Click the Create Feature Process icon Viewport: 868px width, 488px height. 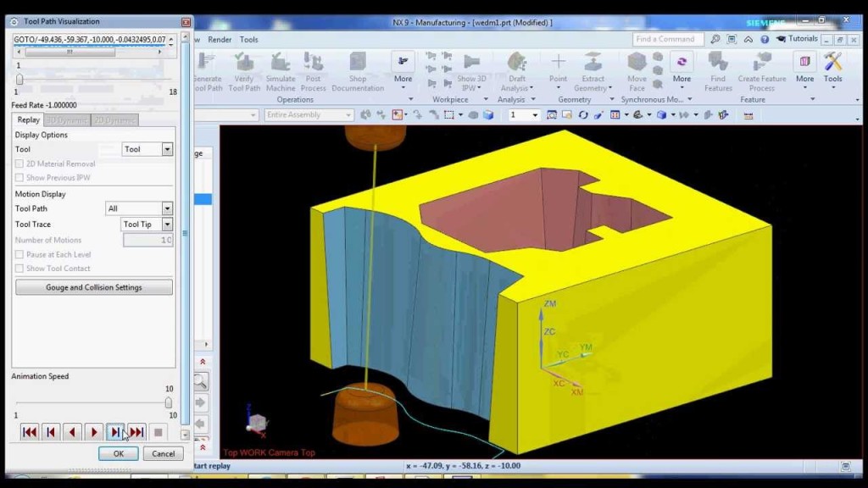click(x=762, y=61)
